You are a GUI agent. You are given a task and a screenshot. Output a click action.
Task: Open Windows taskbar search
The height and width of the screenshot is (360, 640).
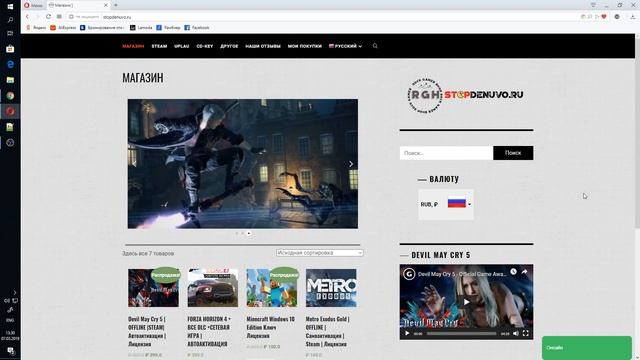click(10, 20)
